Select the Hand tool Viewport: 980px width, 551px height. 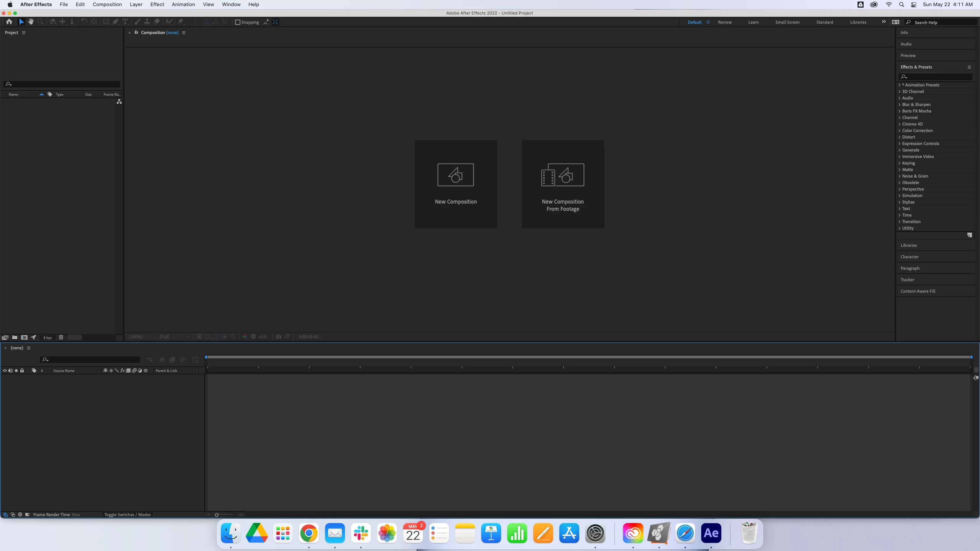point(31,22)
